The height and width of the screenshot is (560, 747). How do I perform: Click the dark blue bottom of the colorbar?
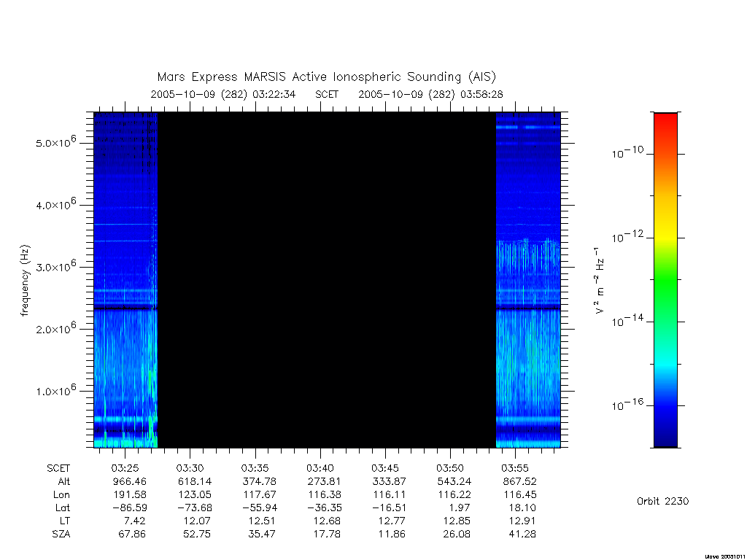(665, 438)
